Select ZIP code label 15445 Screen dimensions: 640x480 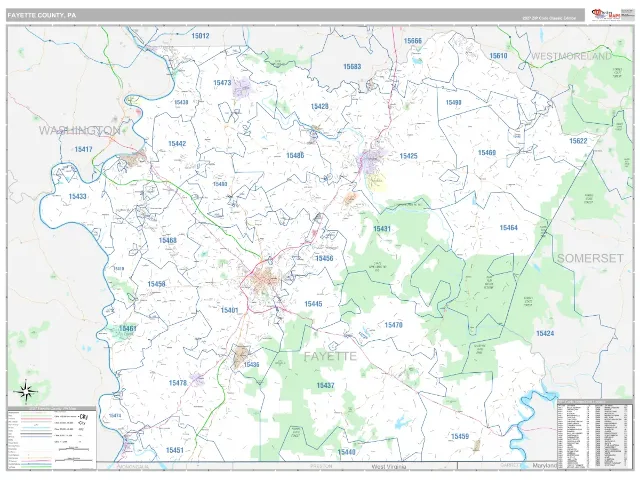click(x=313, y=304)
